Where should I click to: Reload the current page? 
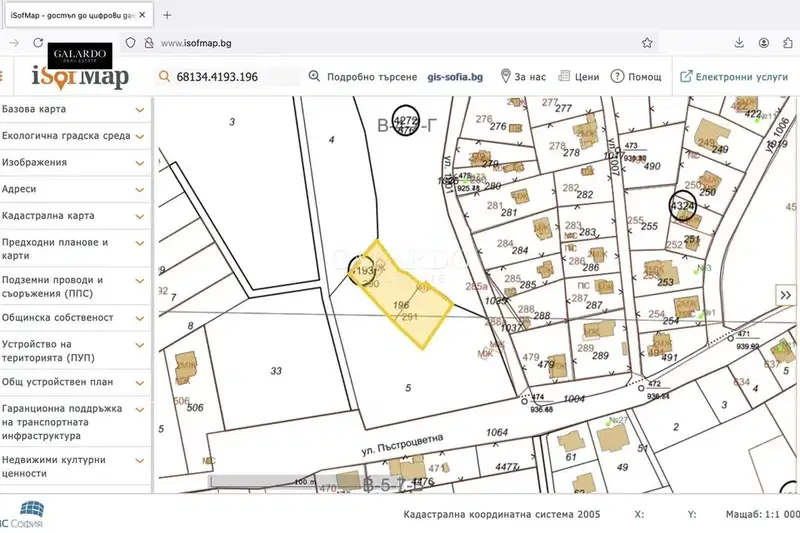(x=38, y=43)
